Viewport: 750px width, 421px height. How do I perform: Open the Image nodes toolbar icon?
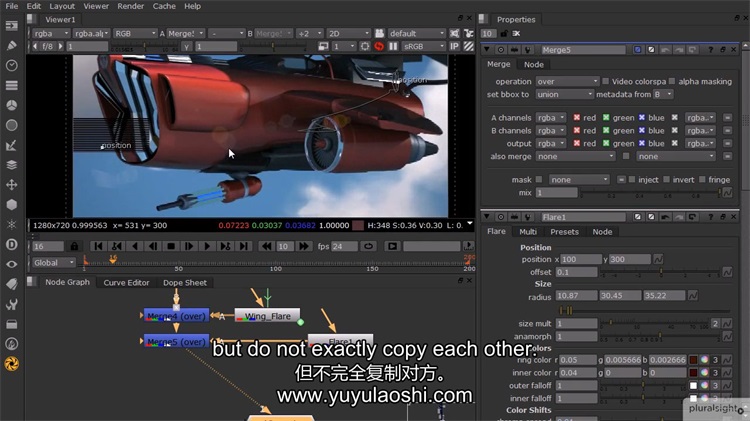pyautogui.click(x=11, y=25)
